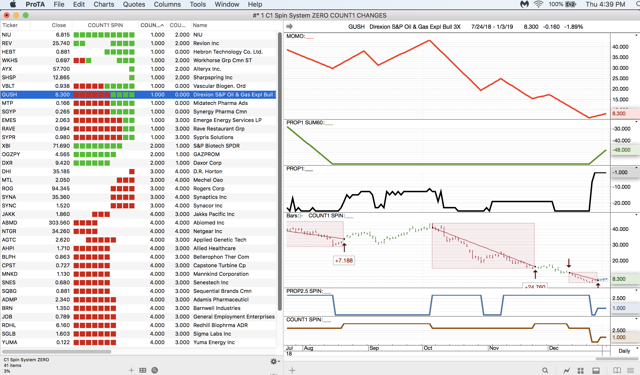The image size is (640, 375).
Task: Sort by the COUN column with the arrow
Action: point(152,25)
